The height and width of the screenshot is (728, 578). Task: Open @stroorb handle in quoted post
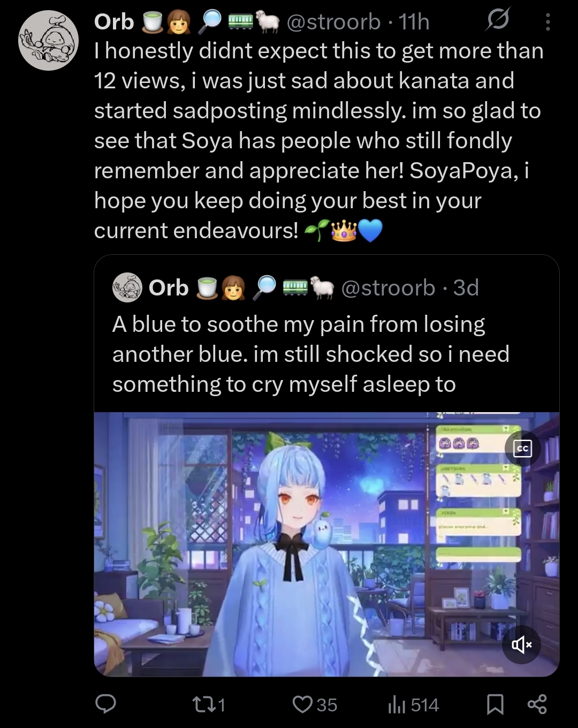[x=388, y=288]
